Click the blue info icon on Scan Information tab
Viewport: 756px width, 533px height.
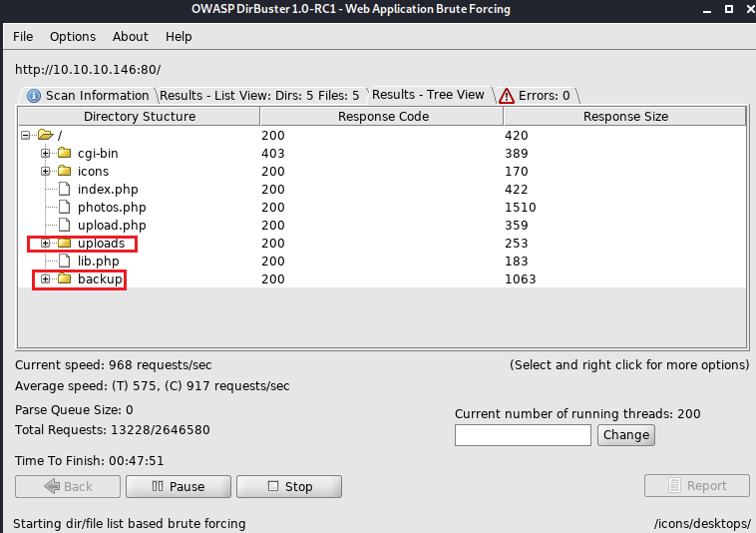click(x=34, y=96)
